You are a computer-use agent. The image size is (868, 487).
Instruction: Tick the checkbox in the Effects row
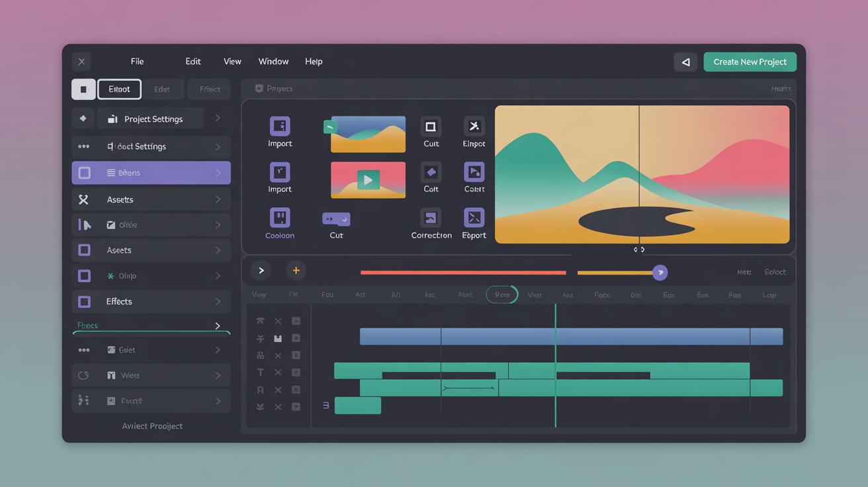tap(84, 302)
